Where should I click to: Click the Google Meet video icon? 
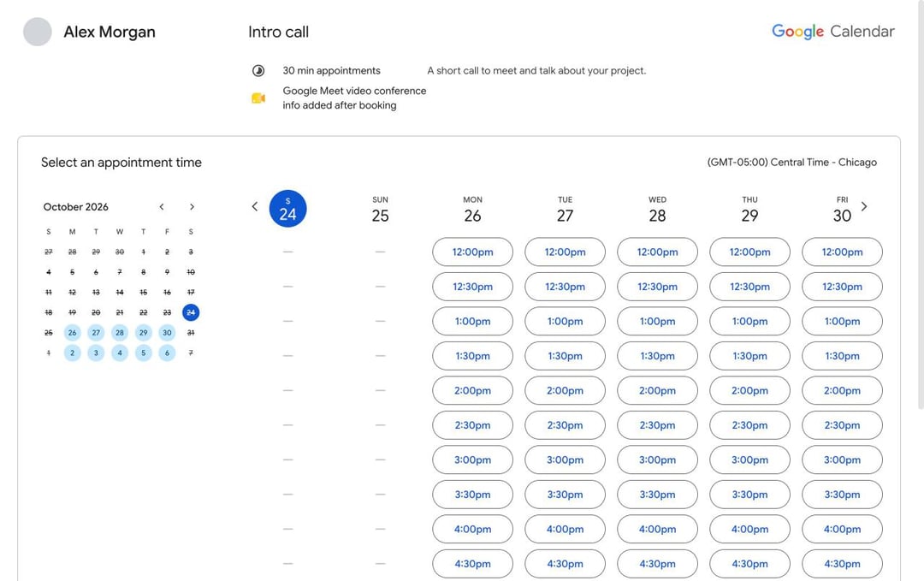[258, 98]
